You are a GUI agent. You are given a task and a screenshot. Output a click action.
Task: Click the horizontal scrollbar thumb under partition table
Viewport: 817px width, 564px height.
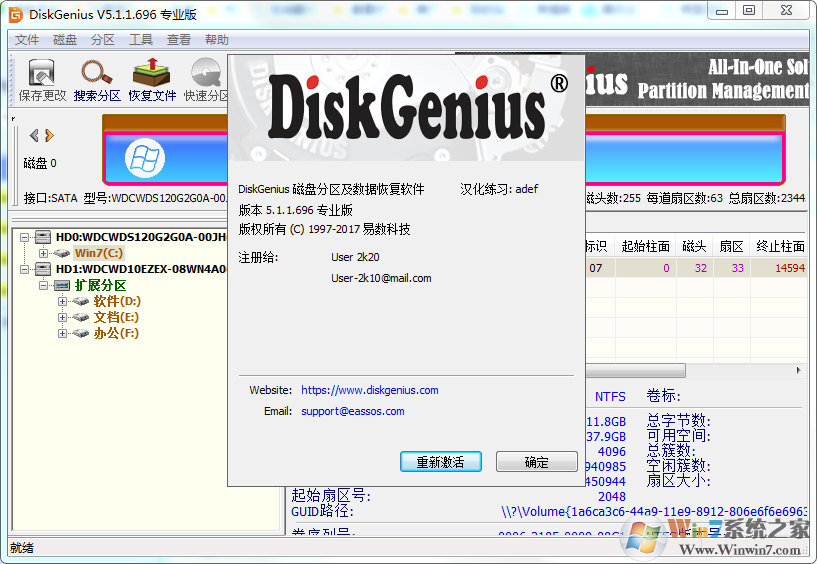636,371
